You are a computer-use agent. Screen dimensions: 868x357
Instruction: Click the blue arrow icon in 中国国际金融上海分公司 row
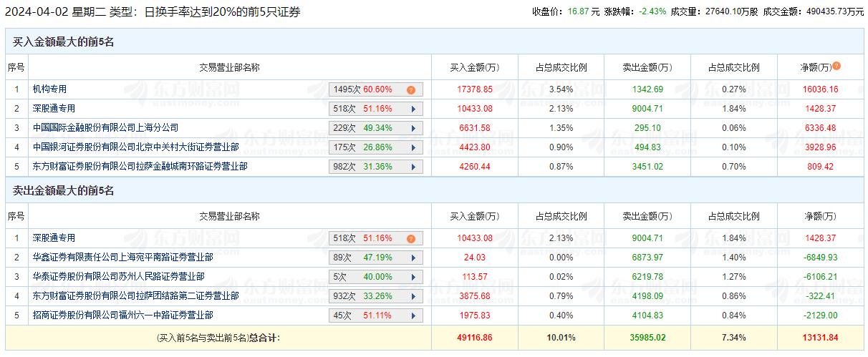coord(413,129)
